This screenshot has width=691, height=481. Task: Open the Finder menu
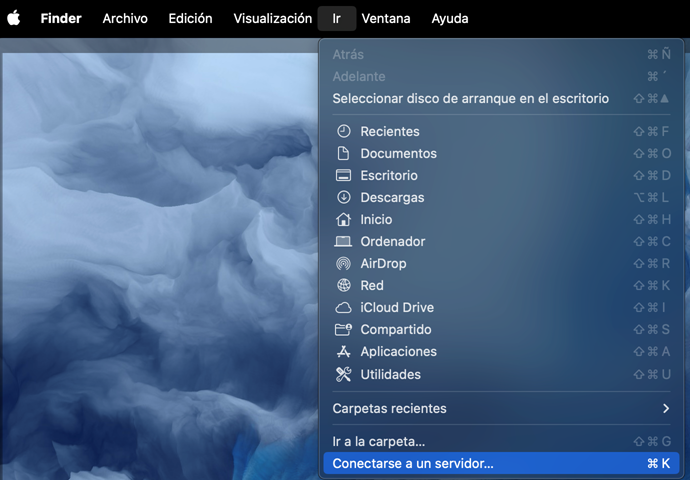61,19
